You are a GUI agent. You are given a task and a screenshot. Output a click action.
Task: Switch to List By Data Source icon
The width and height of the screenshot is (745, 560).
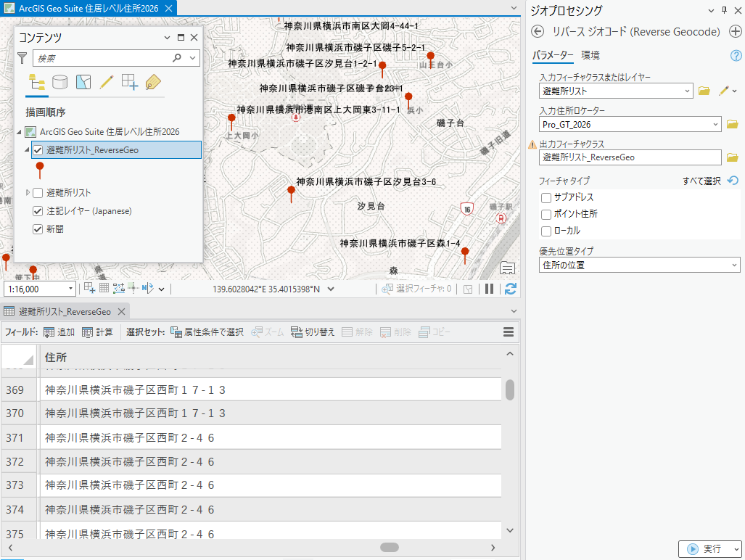(60, 83)
